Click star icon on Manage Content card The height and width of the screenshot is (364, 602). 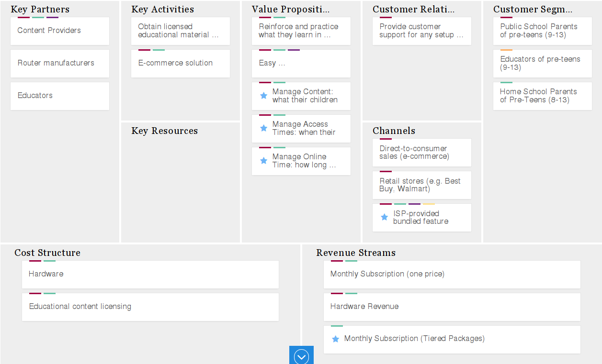263,96
